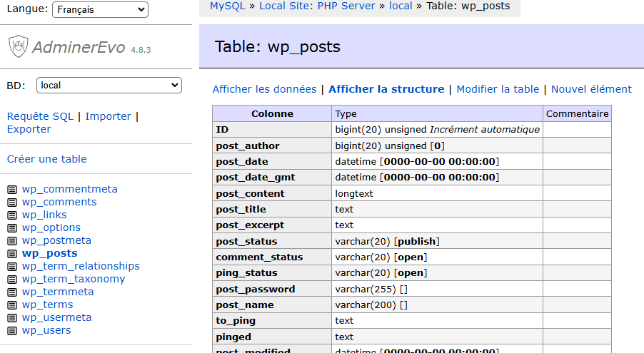
Task: Select Afficher la structure tab
Action: point(386,89)
